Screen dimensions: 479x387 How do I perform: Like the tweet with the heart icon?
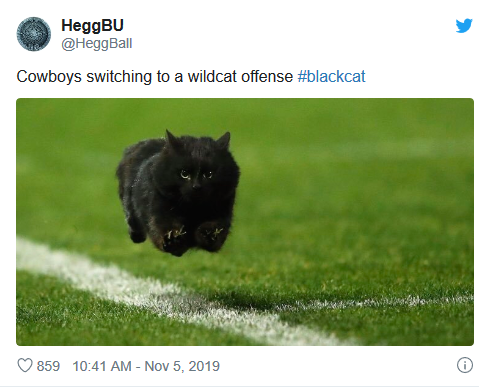[x=25, y=366]
